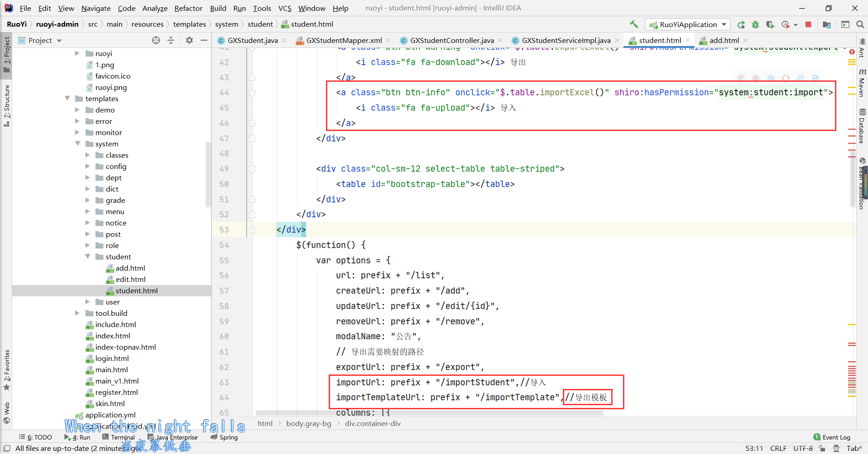This screenshot has height=454, width=868.
Task: Open Project panel settings gear
Action: click(x=189, y=40)
